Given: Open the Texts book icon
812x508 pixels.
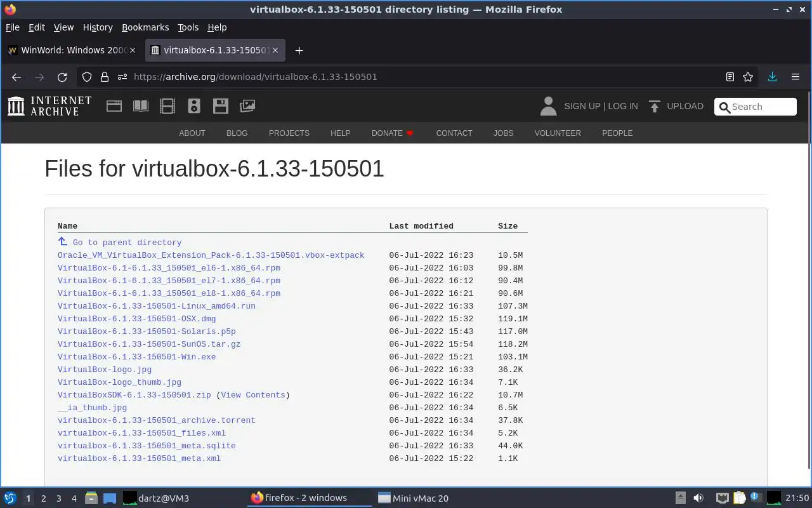Looking at the screenshot, I should coord(141,106).
